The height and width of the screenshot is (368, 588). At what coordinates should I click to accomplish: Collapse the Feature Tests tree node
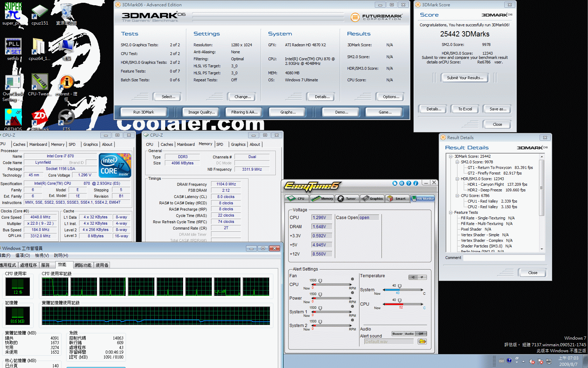[451, 212]
